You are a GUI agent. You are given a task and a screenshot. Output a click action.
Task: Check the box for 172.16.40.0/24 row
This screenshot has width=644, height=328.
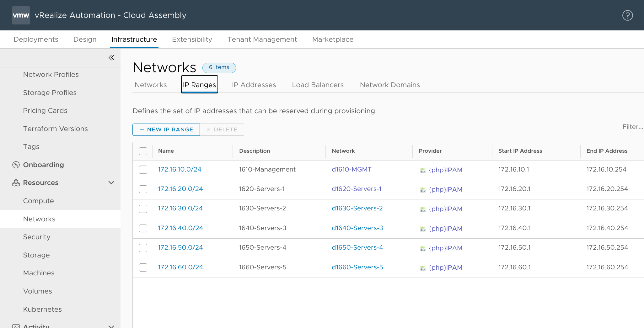pos(143,228)
